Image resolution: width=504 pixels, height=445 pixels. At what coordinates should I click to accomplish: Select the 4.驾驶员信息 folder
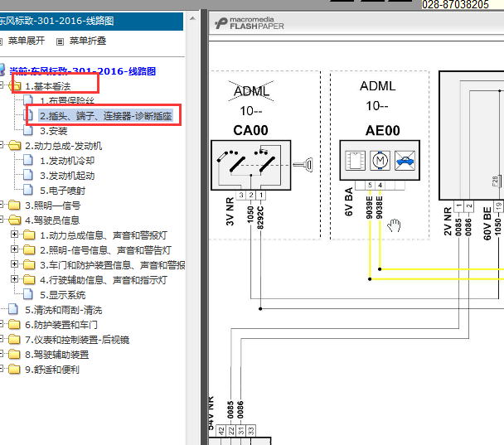tap(52, 220)
